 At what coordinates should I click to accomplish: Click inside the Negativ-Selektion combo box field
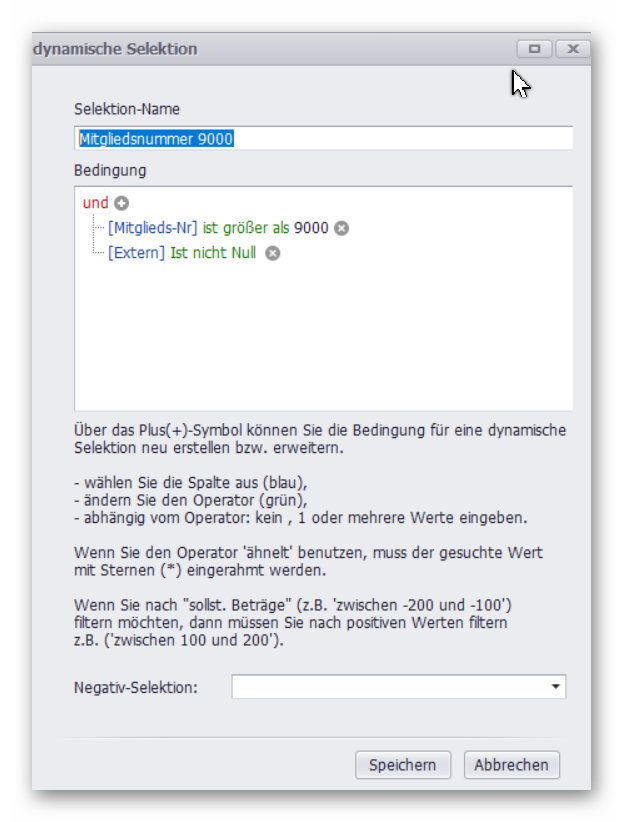point(388,687)
